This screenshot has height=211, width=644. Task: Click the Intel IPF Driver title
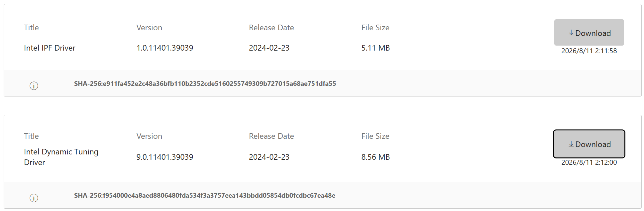pos(50,48)
